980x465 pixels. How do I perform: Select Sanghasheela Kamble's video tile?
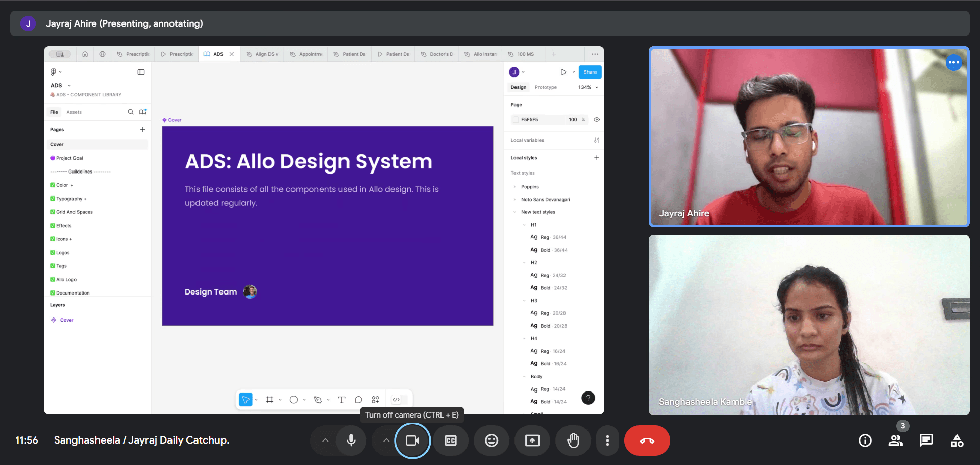[x=809, y=325]
